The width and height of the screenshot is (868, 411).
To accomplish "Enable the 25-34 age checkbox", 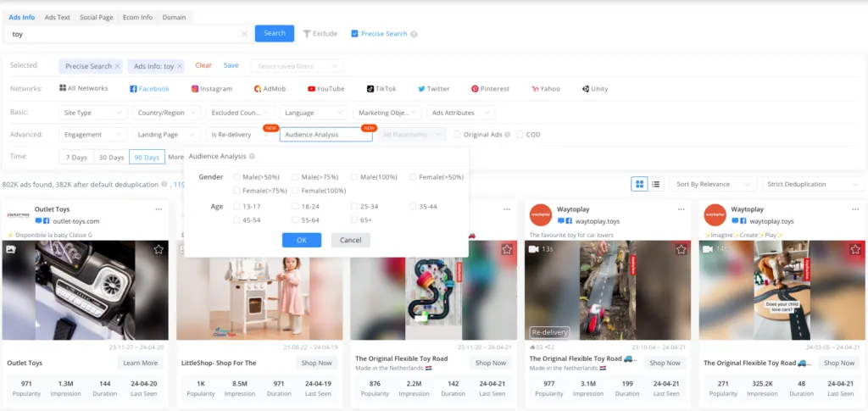I will pos(354,207).
